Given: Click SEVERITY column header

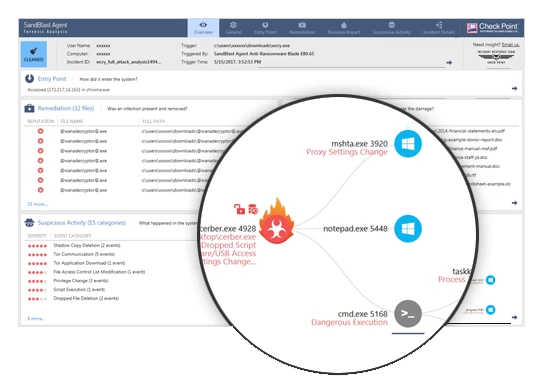Looking at the screenshot, I should (x=37, y=236).
